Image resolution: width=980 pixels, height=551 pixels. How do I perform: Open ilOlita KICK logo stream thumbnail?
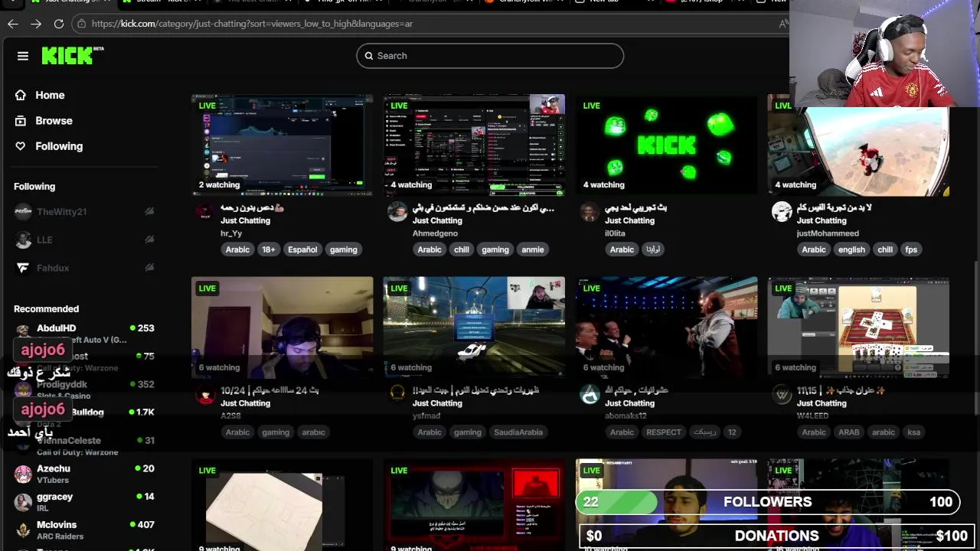pyautogui.click(x=667, y=145)
